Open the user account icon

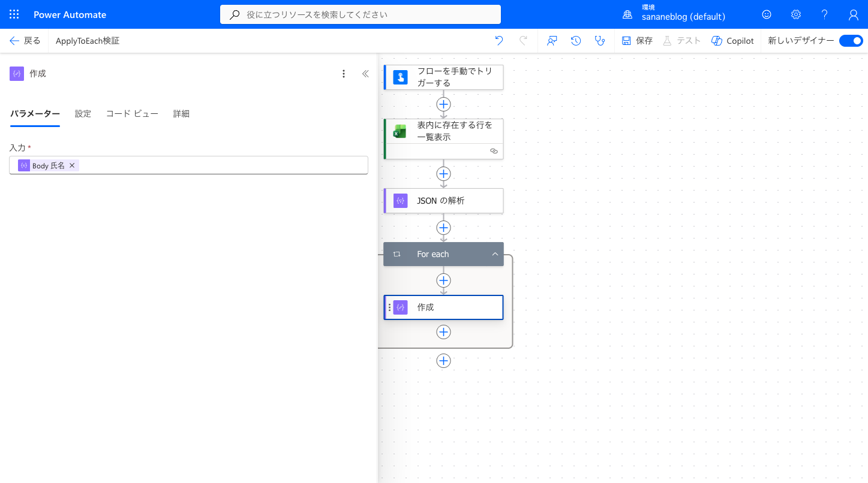[x=854, y=14]
